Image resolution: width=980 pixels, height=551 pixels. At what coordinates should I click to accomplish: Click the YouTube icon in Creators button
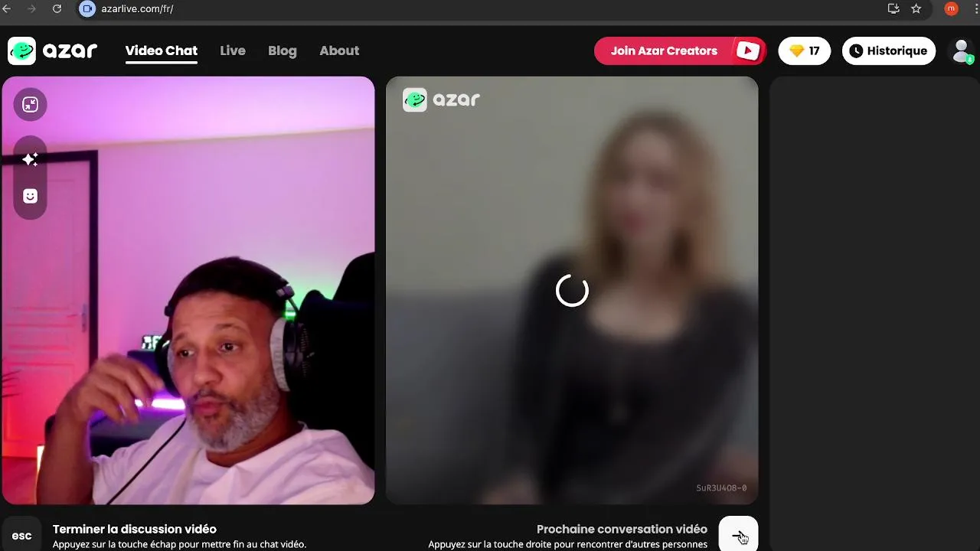[x=747, y=51]
